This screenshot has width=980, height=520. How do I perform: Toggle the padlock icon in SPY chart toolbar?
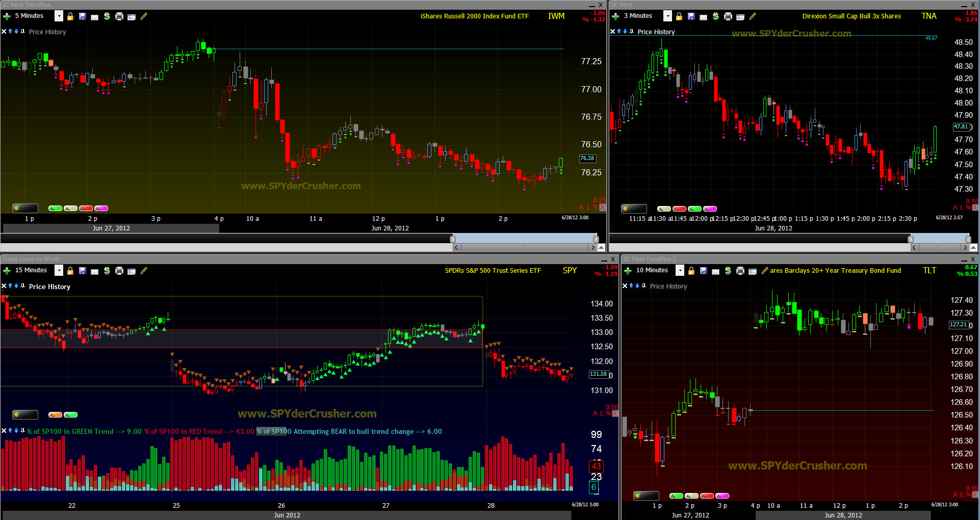point(70,271)
